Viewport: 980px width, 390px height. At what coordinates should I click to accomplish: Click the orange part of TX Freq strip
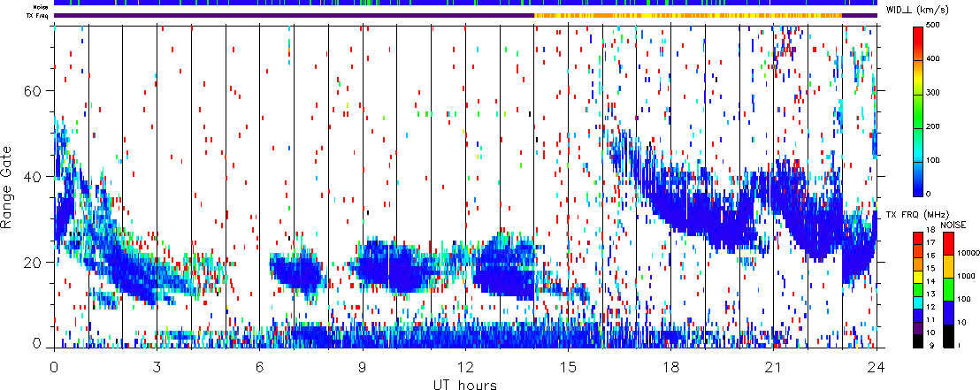[x=687, y=15]
